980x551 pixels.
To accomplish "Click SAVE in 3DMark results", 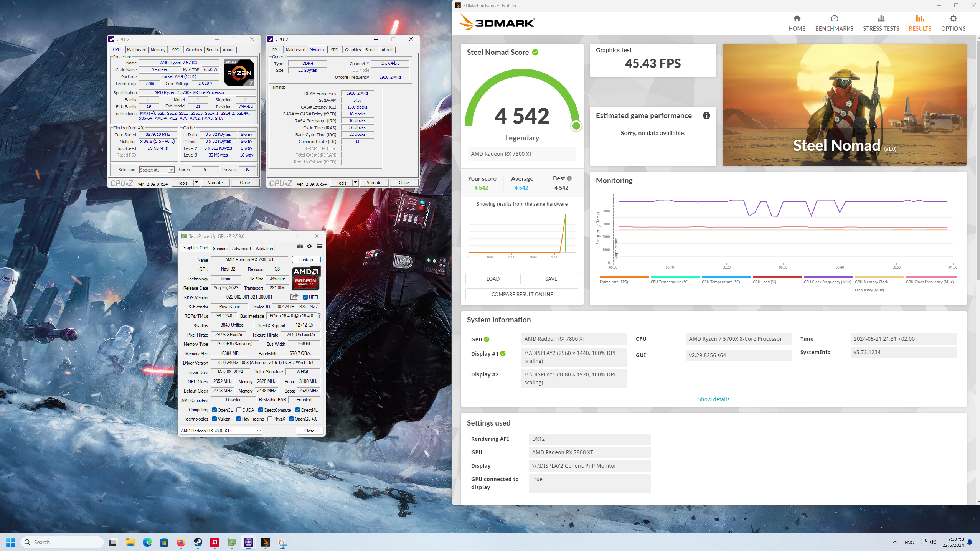I will [551, 279].
